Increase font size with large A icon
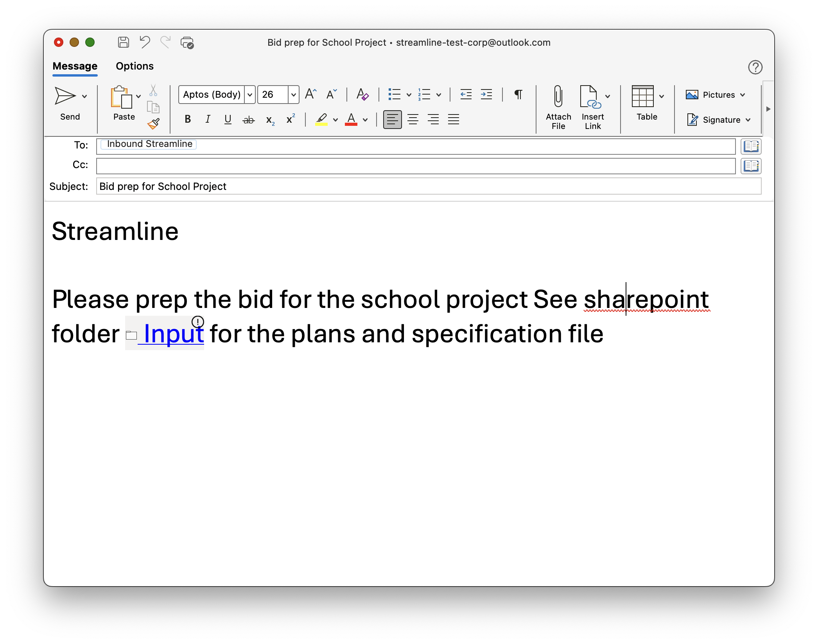The width and height of the screenshot is (818, 644). [311, 94]
